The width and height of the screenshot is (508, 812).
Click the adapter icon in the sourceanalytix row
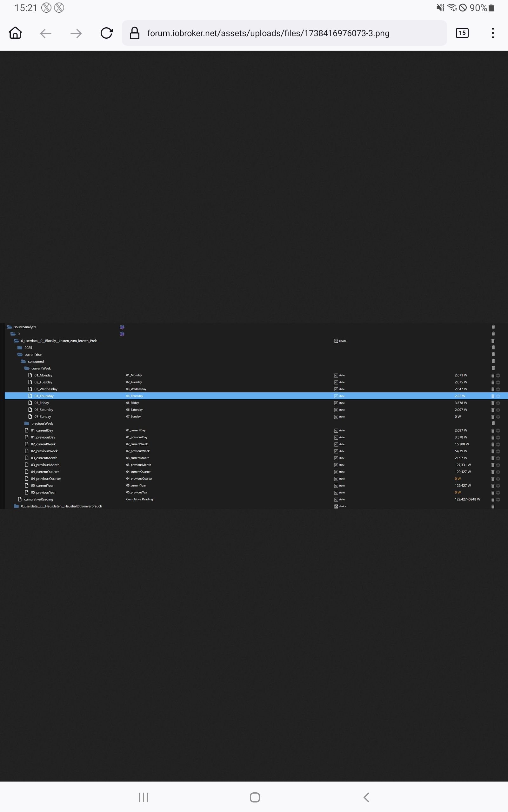point(122,327)
